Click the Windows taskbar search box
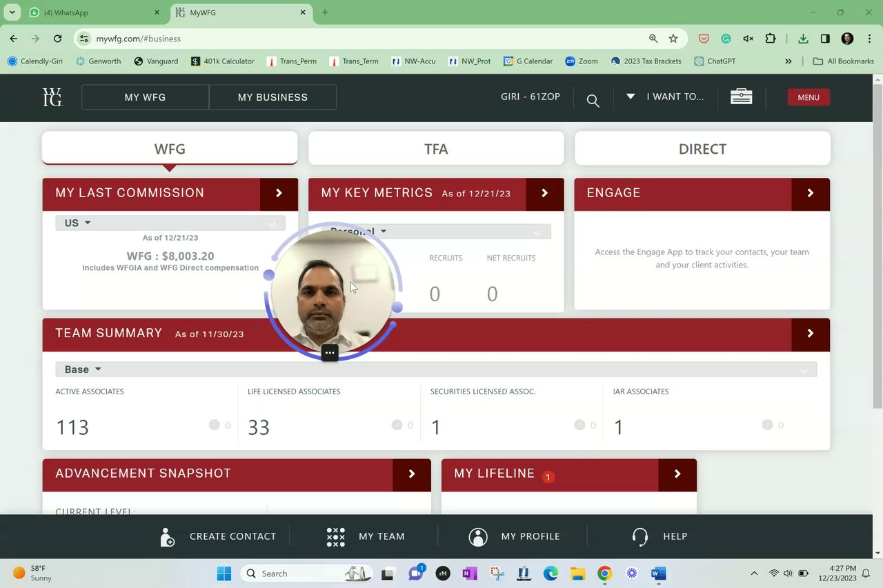The height and width of the screenshot is (588, 883). tap(307, 574)
